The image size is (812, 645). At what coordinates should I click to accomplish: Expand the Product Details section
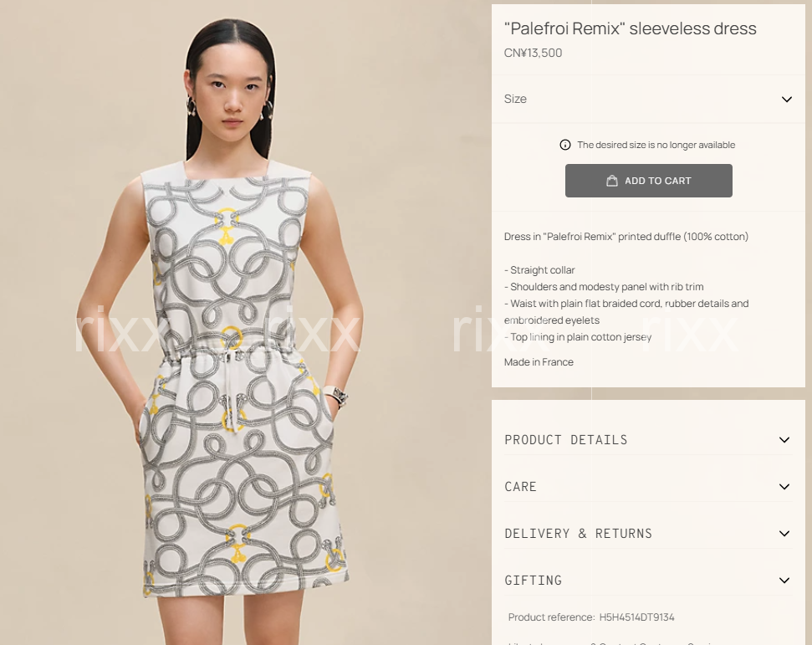point(648,440)
